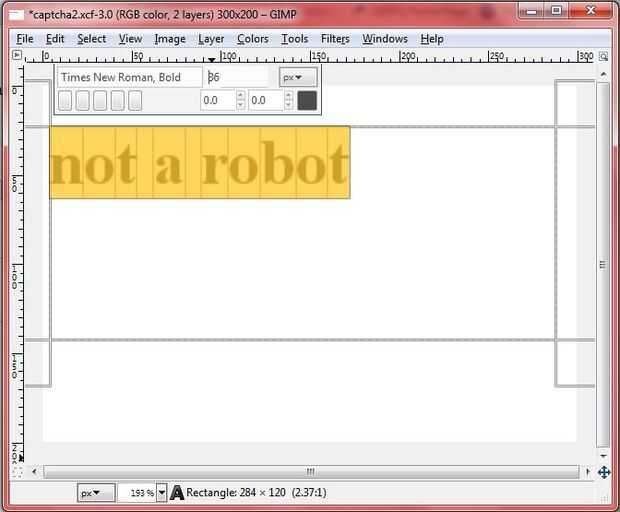Viewport: 620px width, 512px height.
Task: Increase the kerning value with up arrow
Action: [x=289, y=96]
